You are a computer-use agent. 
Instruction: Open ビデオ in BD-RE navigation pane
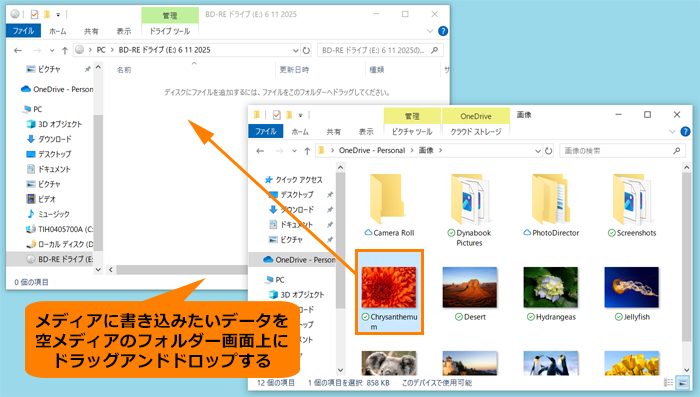(x=41, y=199)
